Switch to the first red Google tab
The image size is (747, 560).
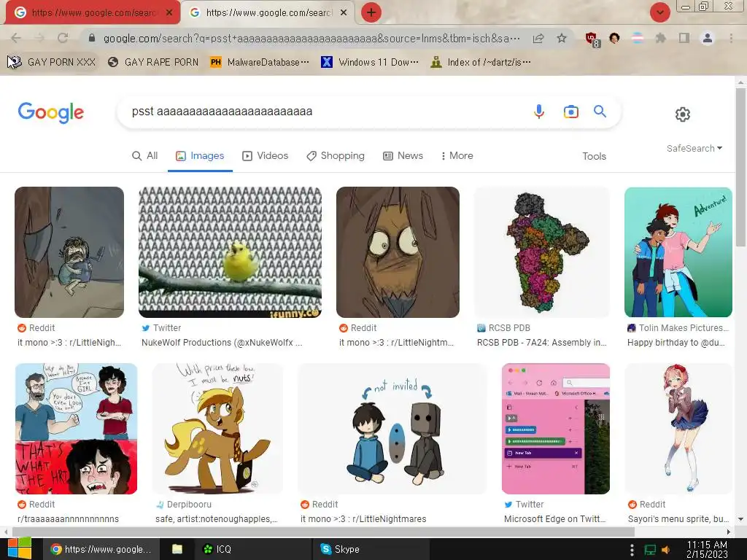[93, 13]
